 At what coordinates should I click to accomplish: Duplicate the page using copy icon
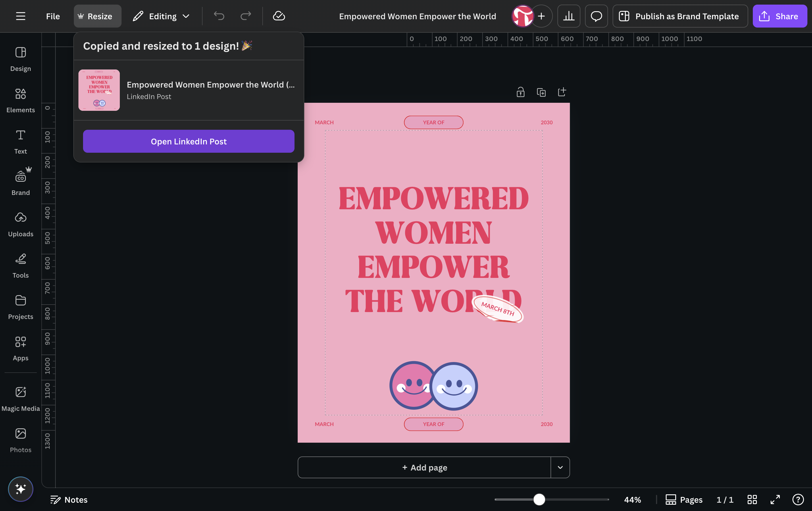point(541,92)
